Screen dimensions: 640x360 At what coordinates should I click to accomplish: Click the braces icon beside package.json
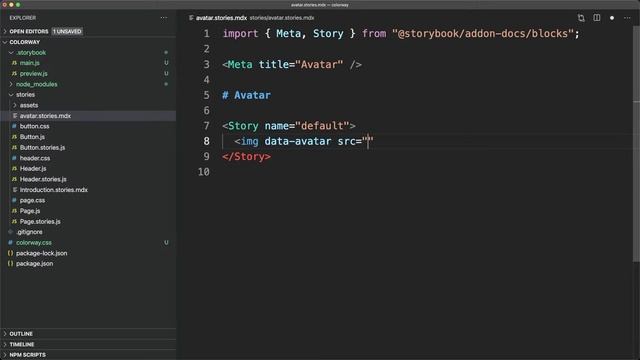pos(11,264)
